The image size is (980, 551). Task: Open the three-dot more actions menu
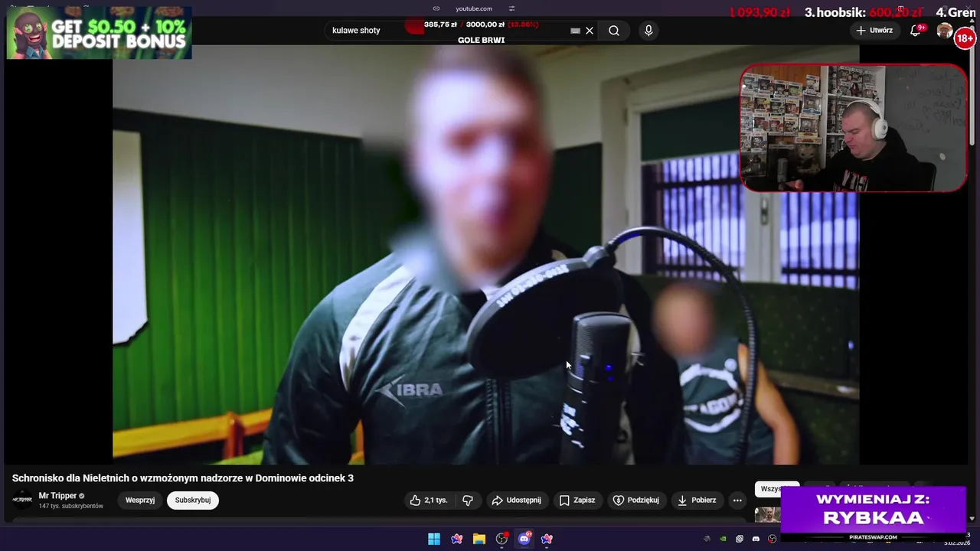(737, 500)
